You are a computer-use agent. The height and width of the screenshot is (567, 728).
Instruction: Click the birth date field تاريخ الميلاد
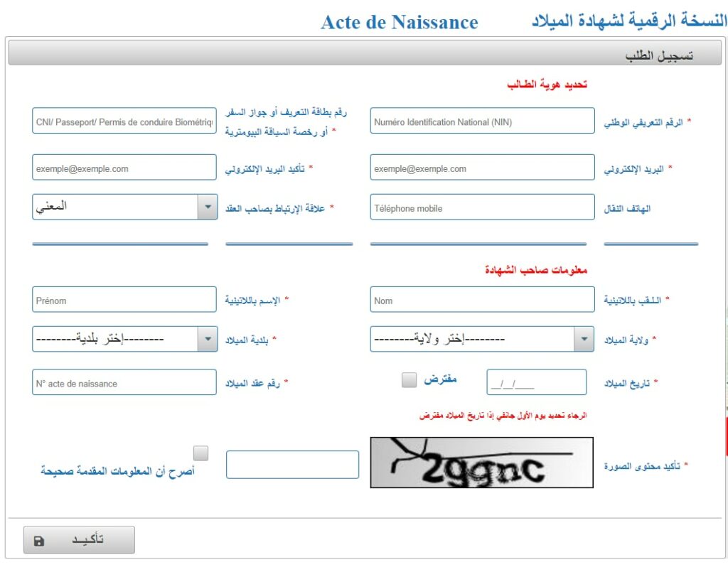[x=537, y=382]
